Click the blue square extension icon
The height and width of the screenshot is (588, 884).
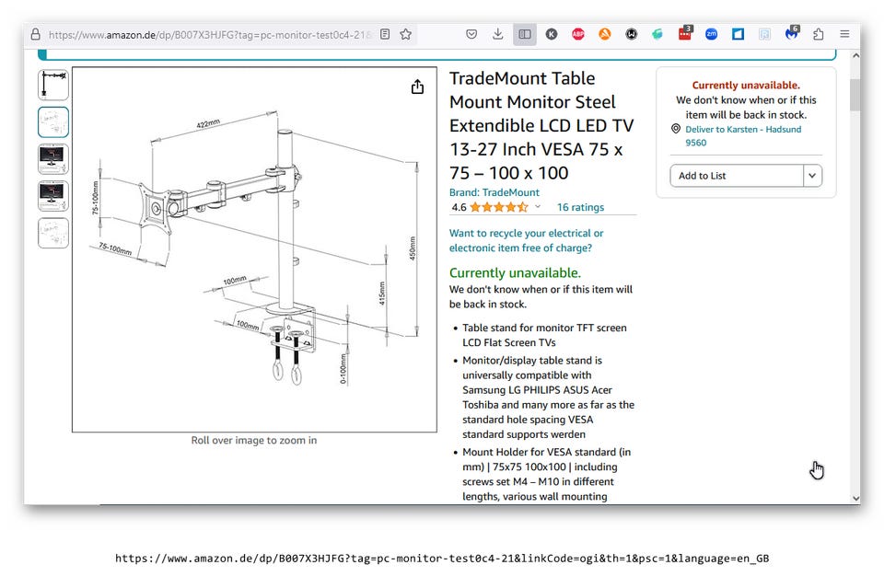coord(738,34)
